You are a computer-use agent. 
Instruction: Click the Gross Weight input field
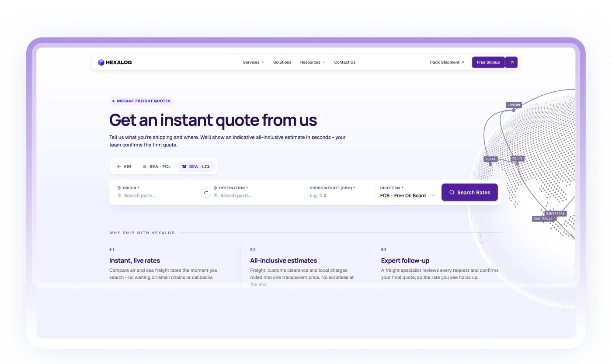pos(339,196)
